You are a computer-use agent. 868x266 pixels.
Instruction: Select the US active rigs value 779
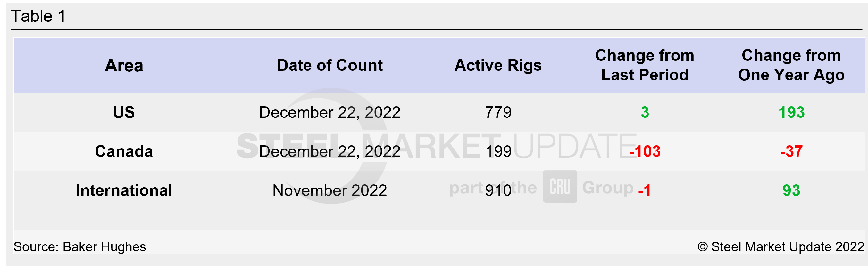pyautogui.click(x=498, y=112)
